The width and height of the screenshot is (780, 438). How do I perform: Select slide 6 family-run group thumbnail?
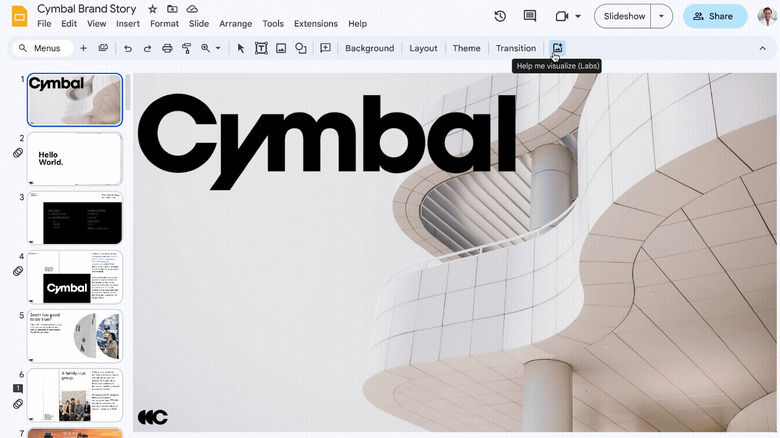click(75, 395)
